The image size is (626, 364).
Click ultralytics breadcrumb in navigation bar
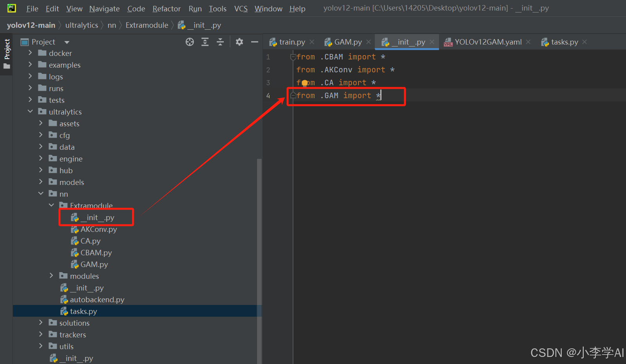coord(82,25)
